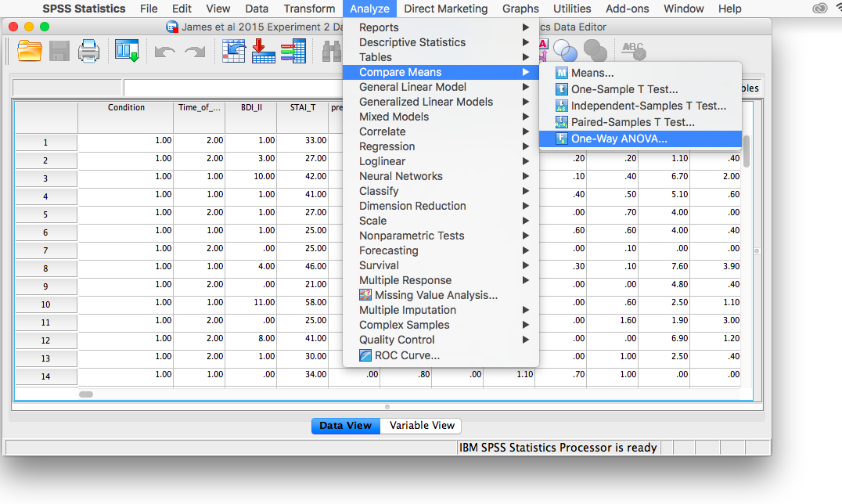Viewport: 842px width, 504px height.
Task: Click the Show All Variables gray circles icon
Action: [595, 52]
